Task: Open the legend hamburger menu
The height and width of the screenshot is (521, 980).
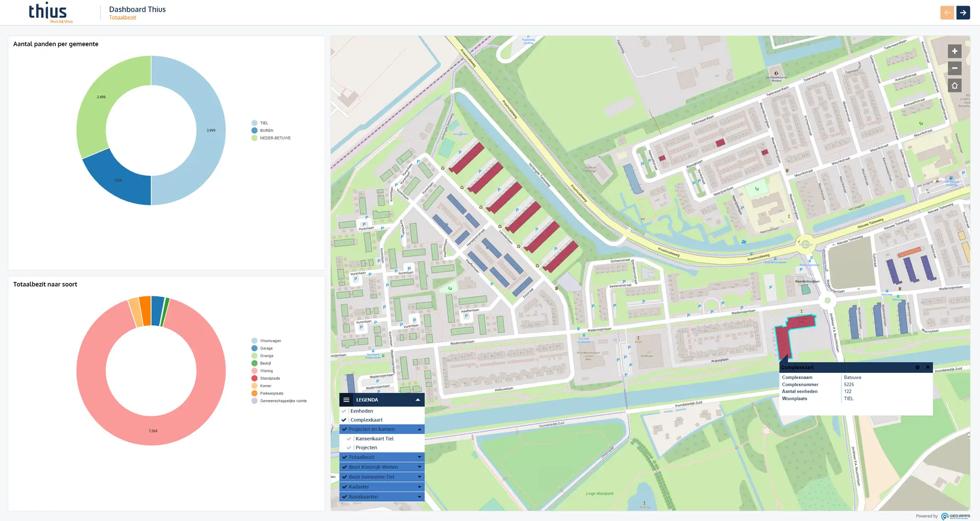Action: (347, 400)
